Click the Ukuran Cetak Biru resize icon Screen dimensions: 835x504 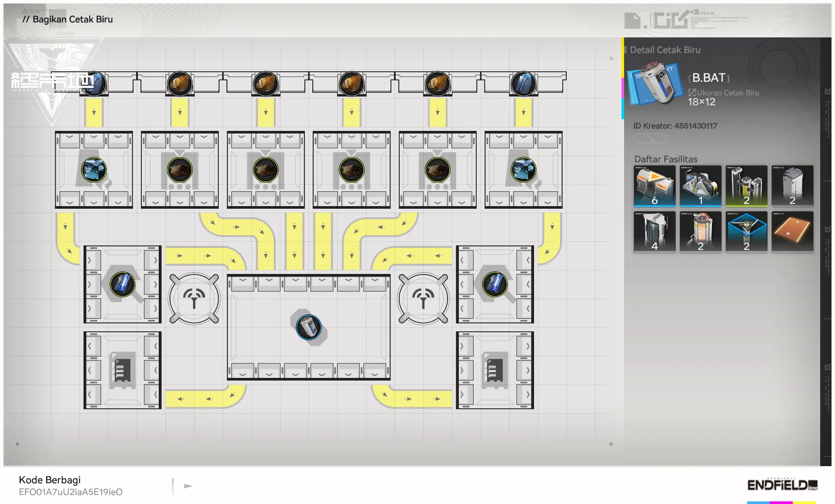coord(692,92)
